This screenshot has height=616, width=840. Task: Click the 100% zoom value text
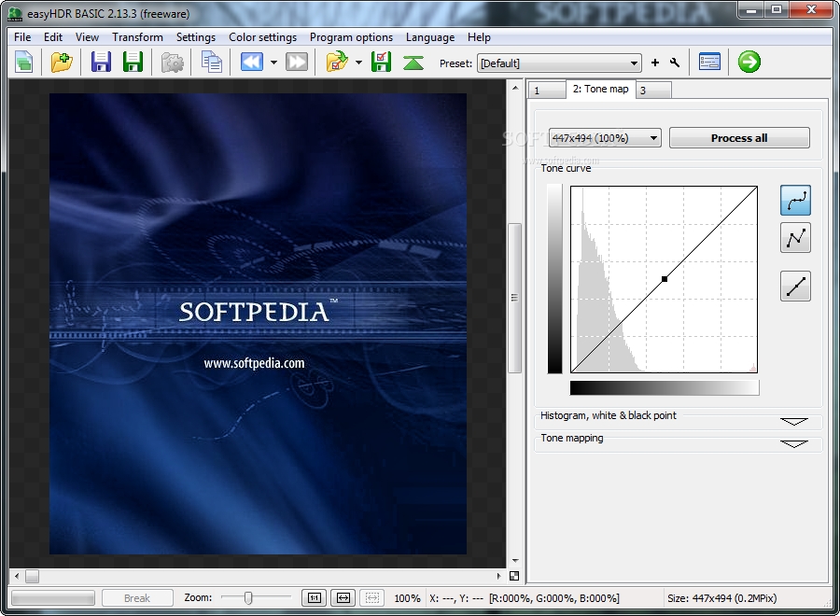[407, 597]
